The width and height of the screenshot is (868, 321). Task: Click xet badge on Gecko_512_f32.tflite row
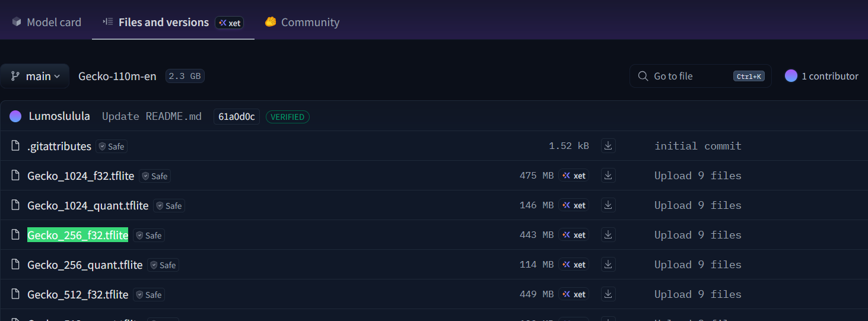[x=574, y=294]
